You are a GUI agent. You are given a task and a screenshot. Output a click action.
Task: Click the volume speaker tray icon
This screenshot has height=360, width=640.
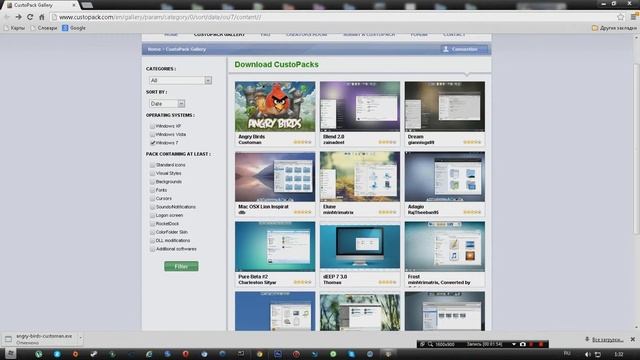[x=588, y=354]
